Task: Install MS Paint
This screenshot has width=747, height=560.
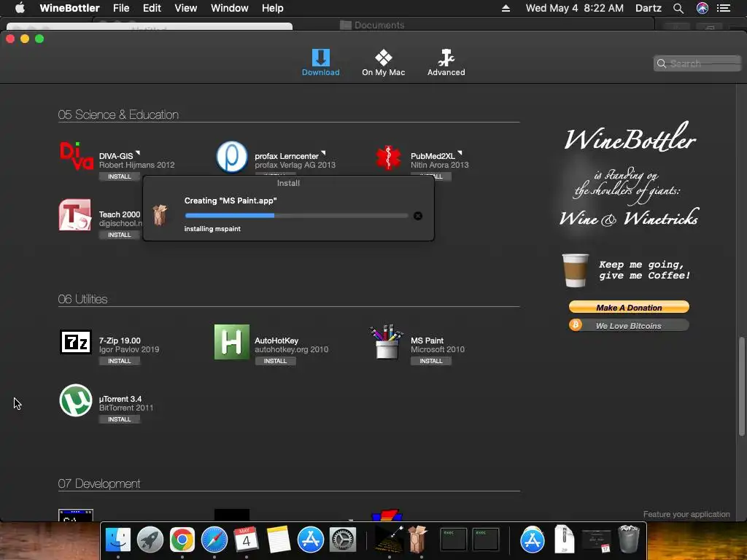Action: (x=430, y=361)
